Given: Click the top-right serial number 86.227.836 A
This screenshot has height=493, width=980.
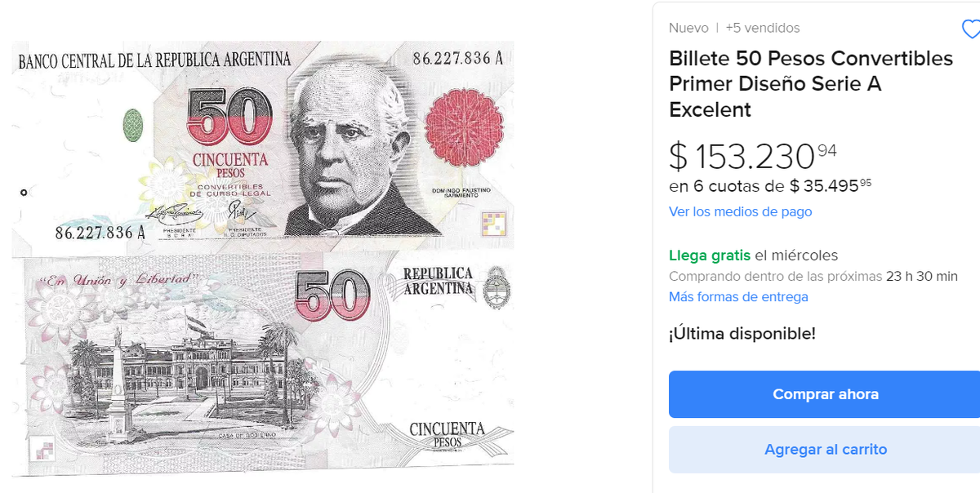Looking at the screenshot, I should 457,59.
